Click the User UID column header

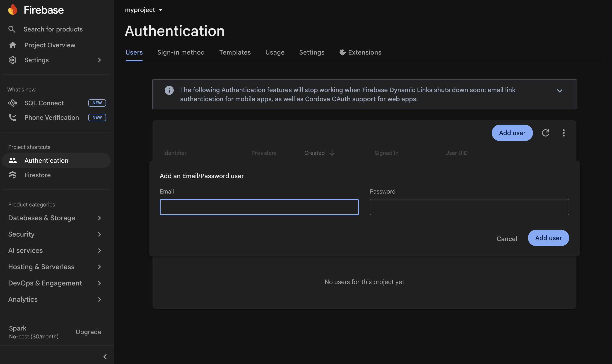(x=456, y=153)
